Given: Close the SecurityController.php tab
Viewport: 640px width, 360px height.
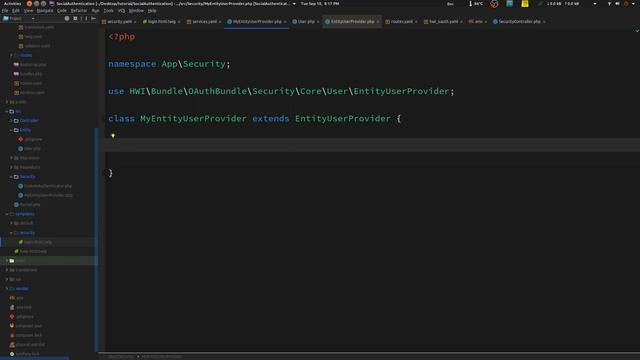Looking at the screenshot, I should point(544,22).
